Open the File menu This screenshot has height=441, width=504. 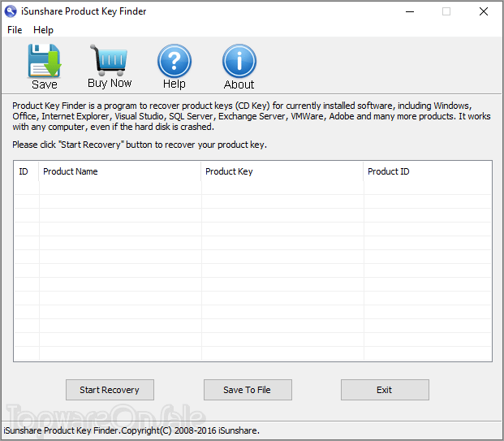[15, 30]
